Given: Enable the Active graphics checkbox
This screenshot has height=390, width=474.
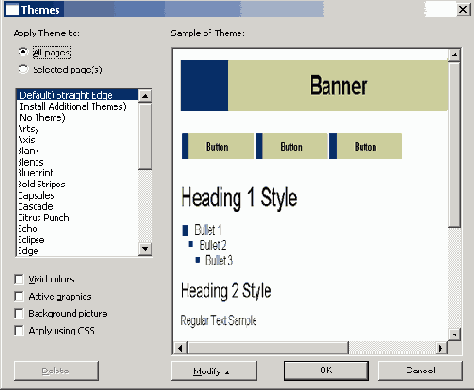Looking at the screenshot, I should coord(19,296).
